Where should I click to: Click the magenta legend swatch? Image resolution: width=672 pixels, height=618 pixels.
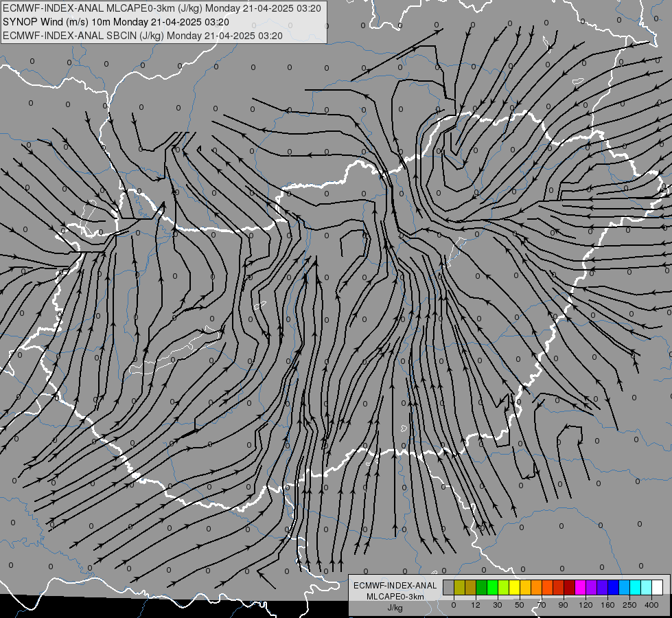click(x=581, y=587)
